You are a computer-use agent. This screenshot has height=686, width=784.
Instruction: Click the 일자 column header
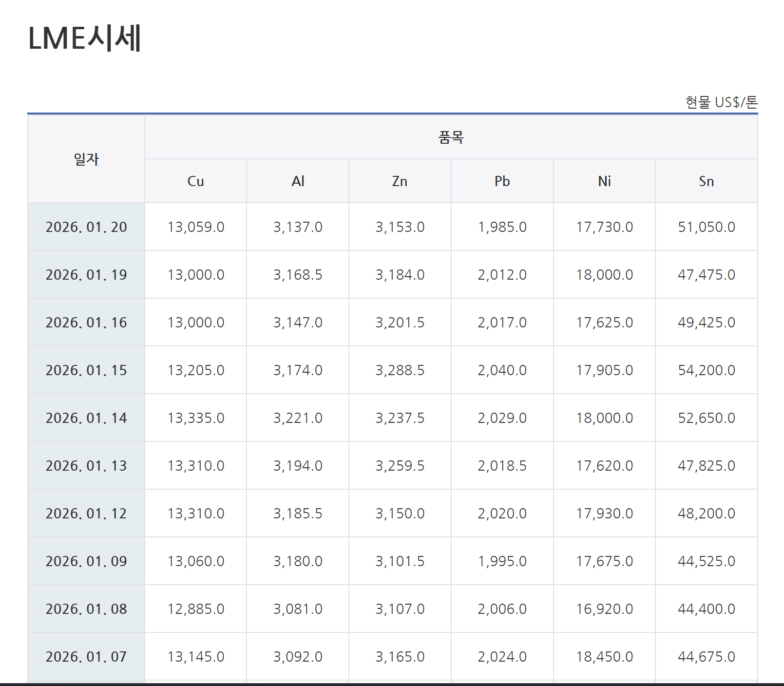(86, 159)
